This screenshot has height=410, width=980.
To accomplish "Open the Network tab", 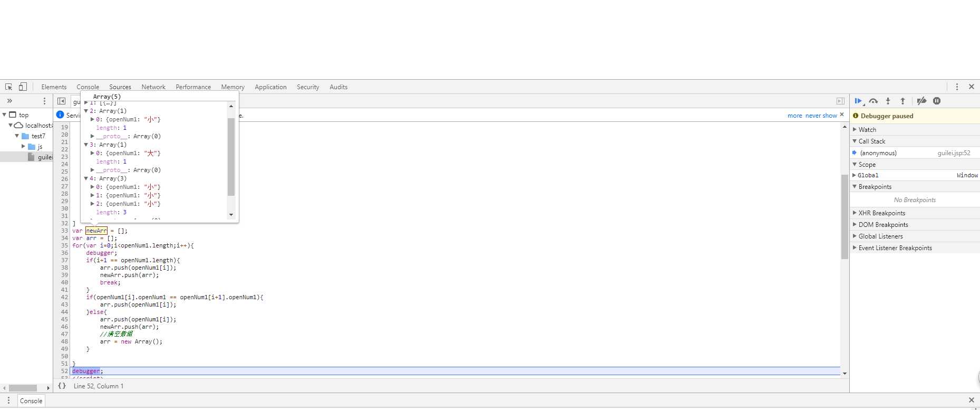I will tap(153, 87).
